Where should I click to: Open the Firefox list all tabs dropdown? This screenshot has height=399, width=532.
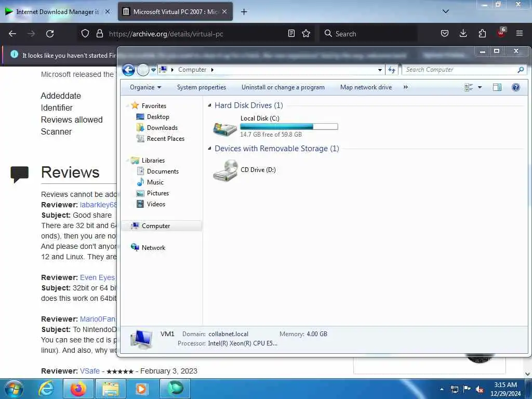(445, 11)
